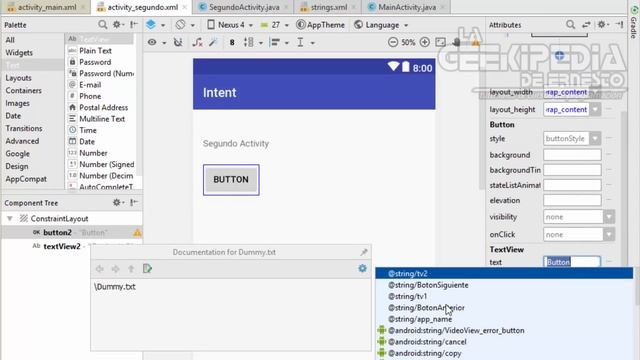Switch to SegundoActivity.java tab
640x360 pixels.
(244, 7)
